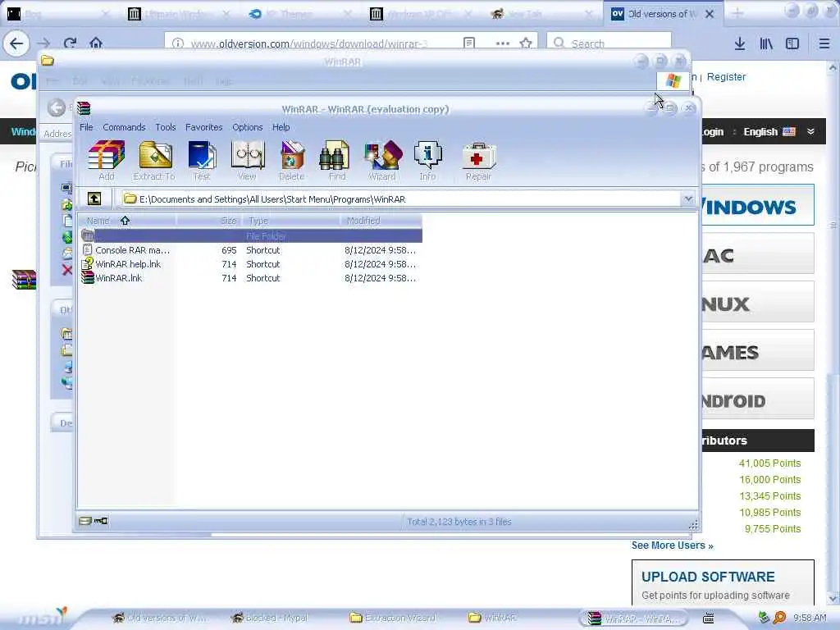The image size is (840, 630).
Task: Toggle the browser sidebar icon
Action: pos(792,43)
